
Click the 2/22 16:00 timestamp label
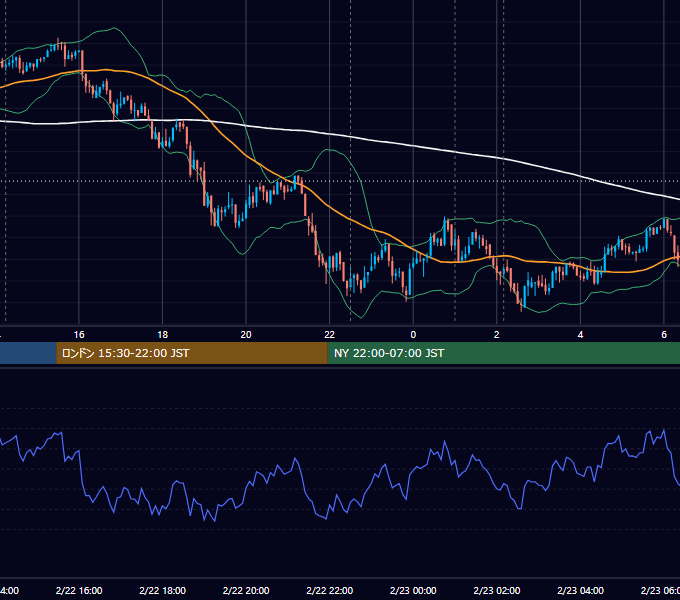pos(79,590)
